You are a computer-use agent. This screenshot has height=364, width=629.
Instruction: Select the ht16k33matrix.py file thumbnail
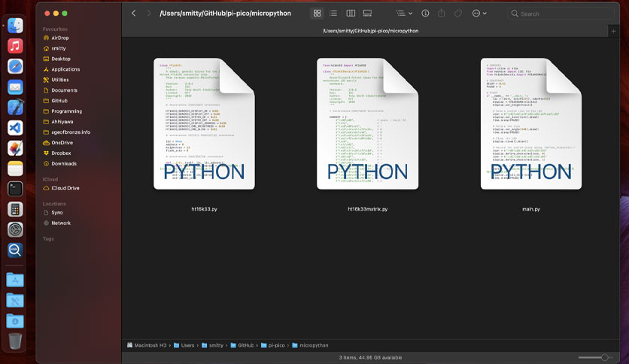(x=367, y=123)
